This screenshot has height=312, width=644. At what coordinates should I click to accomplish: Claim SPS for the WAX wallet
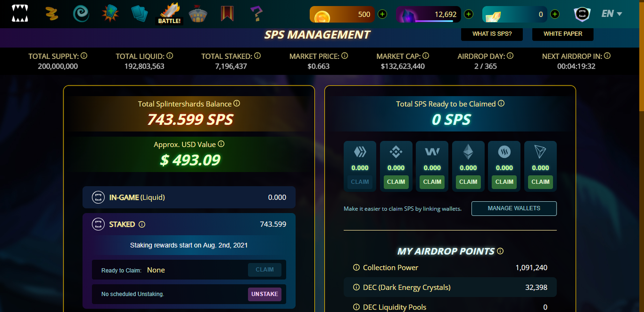coord(432,182)
